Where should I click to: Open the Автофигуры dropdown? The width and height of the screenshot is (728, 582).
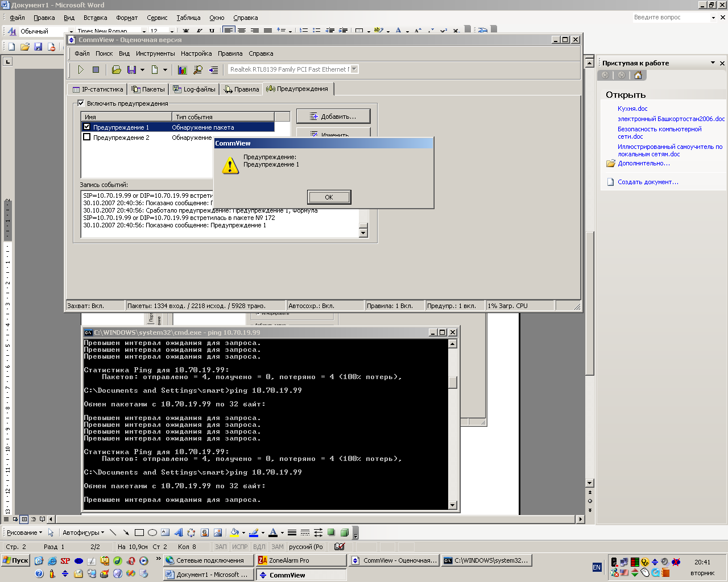[83, 533]
